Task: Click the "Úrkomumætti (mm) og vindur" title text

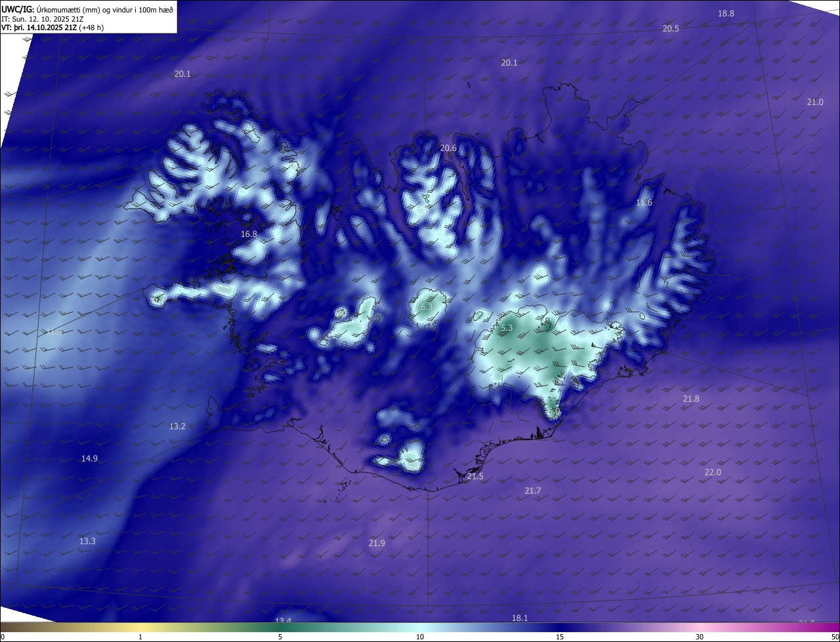Action: click(x=83, y=10)
